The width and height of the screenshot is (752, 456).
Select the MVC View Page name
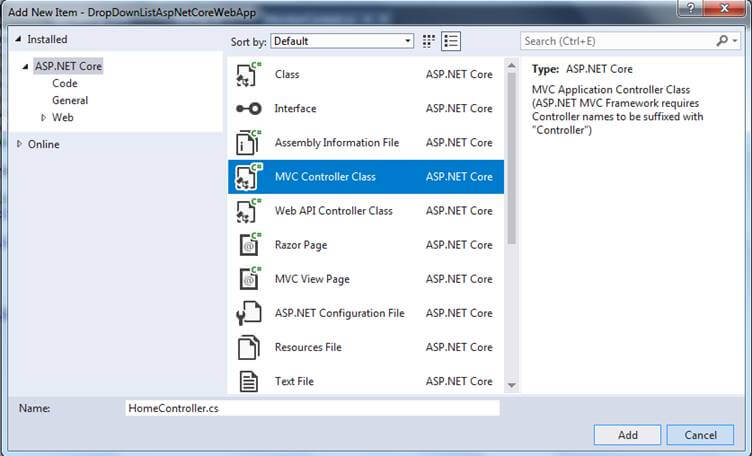click(312, 279)
